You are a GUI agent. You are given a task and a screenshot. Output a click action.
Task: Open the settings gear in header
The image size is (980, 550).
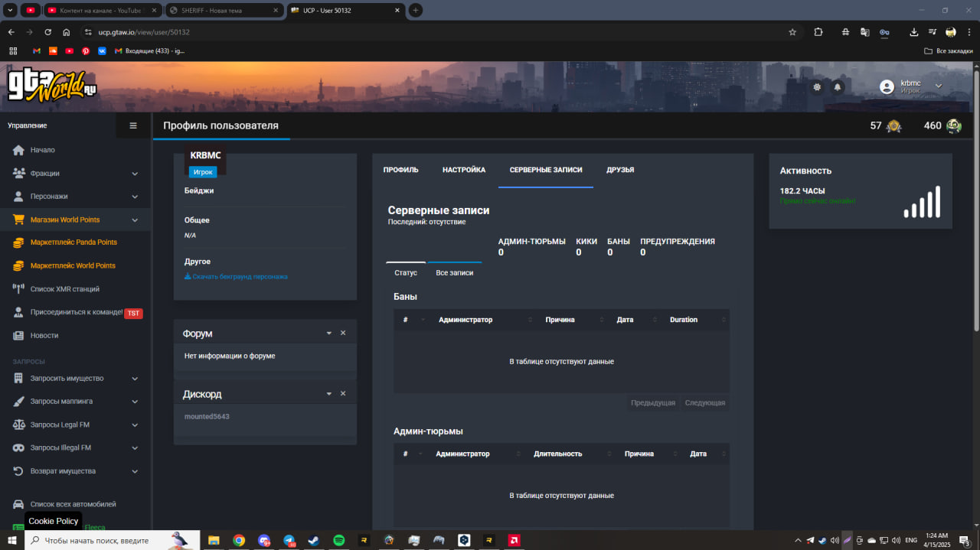pos(817,87)
